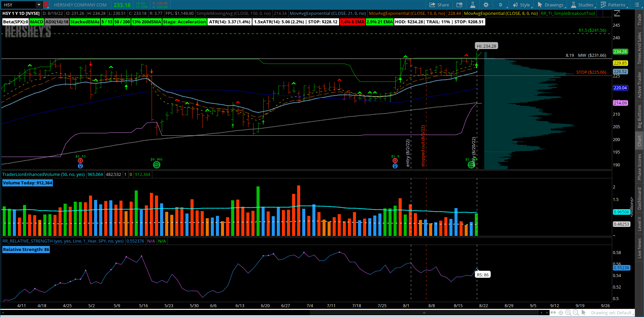Click scroll left arrow on time axis
Viewport: 644px width, 317px height.
pos(541,313)
